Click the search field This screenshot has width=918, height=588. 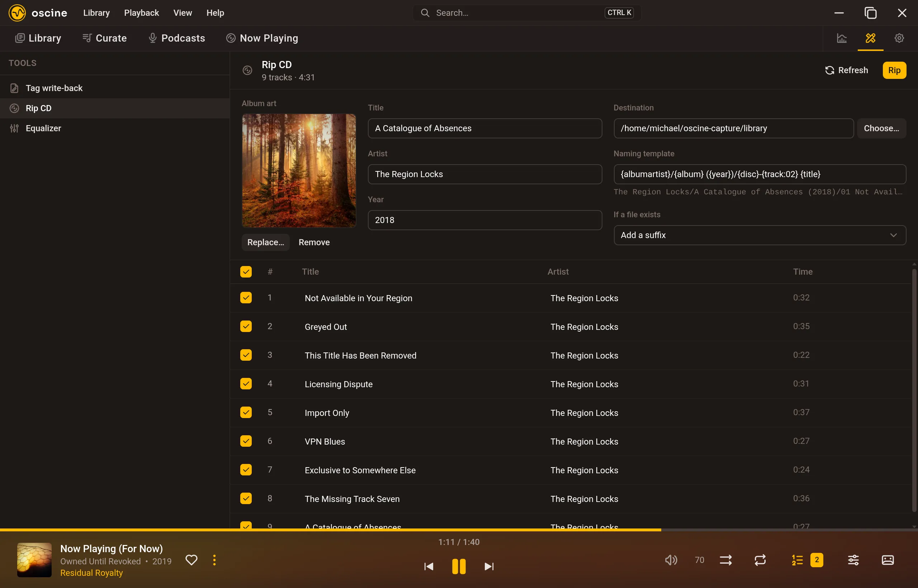pos(527,13)
